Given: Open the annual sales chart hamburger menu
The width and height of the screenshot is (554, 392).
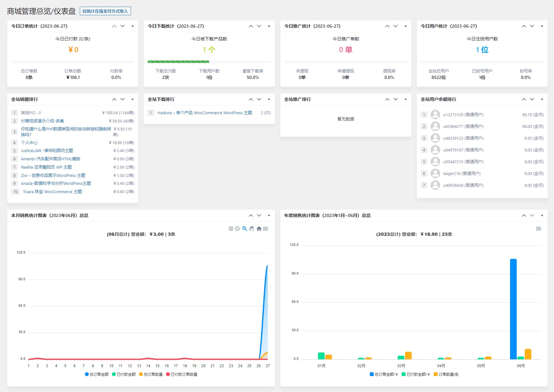Looking at the screenshot, I should [x=538, y=229].
